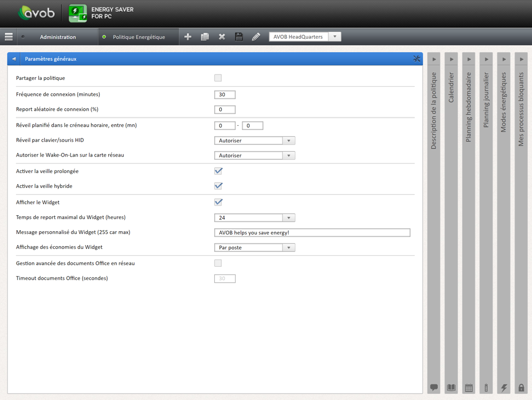532x400 pixels.
Task: Open the Wake-On-Lan Autoriser dropdown
Action: pyautogui.click(x=254, y=155)
